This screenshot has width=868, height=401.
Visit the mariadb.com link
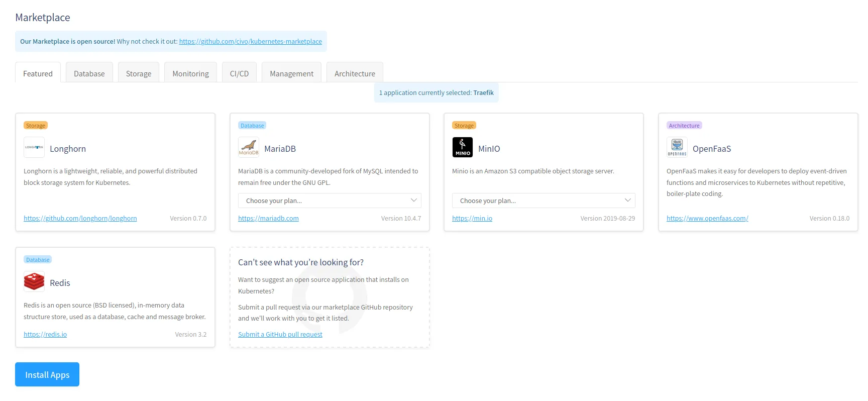(268, 218)
